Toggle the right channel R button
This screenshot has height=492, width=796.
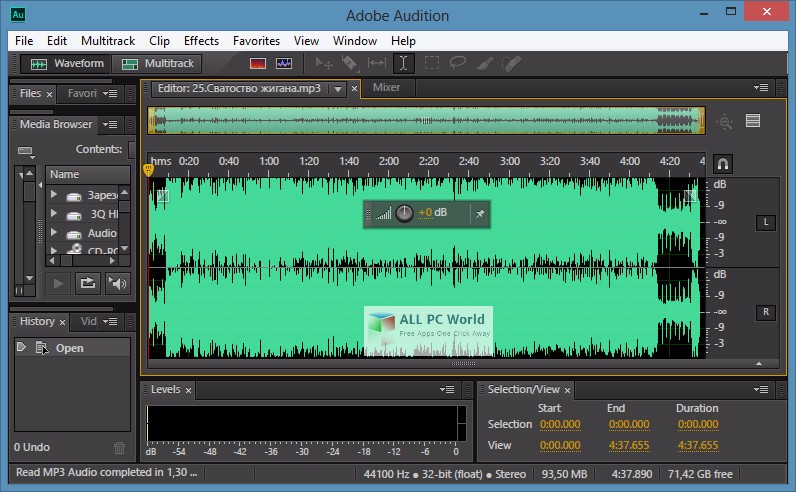pos(766,312)
